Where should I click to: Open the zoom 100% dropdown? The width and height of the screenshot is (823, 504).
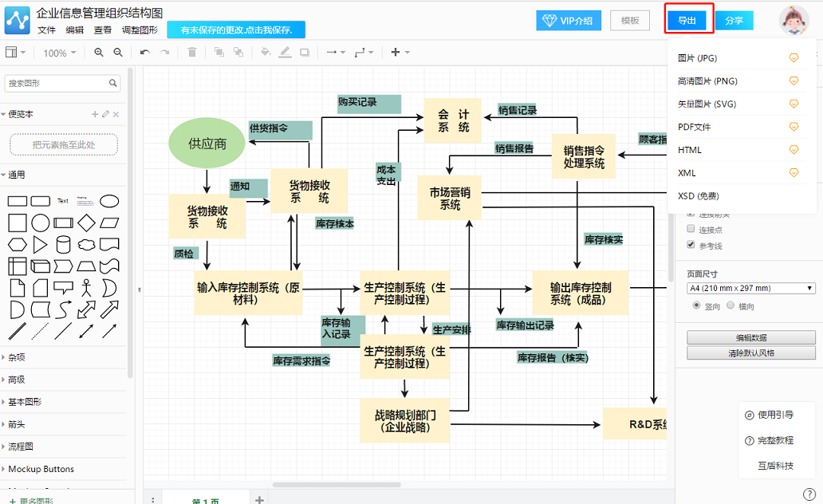pyautogui.click(x=59, y=53)
